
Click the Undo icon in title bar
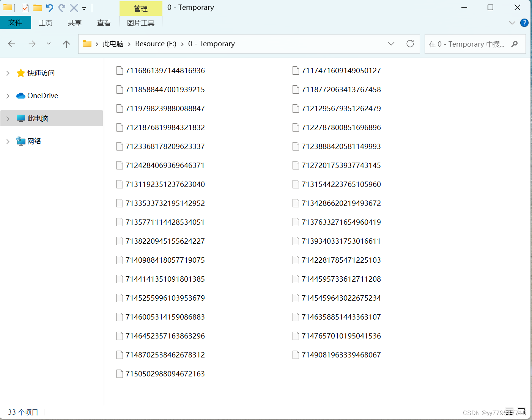pyautogui.click(x=50, y=8)
